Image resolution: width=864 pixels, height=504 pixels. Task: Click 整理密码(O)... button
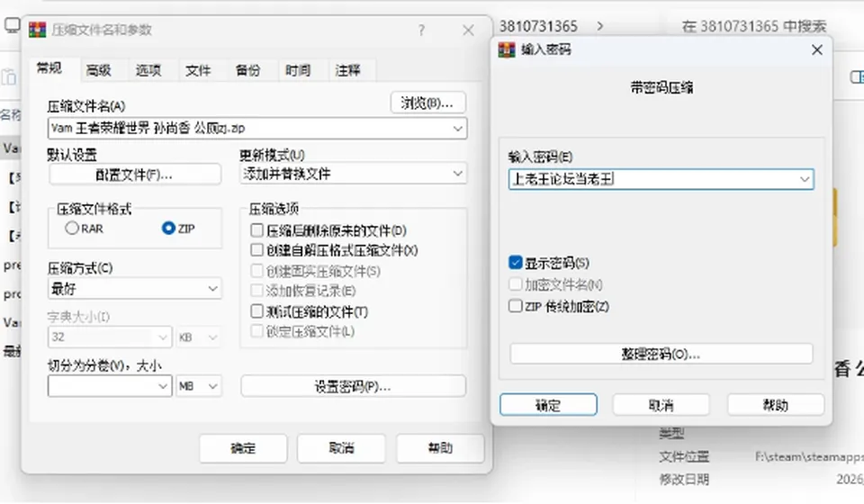pyautogui.click(x=661, y=355)
